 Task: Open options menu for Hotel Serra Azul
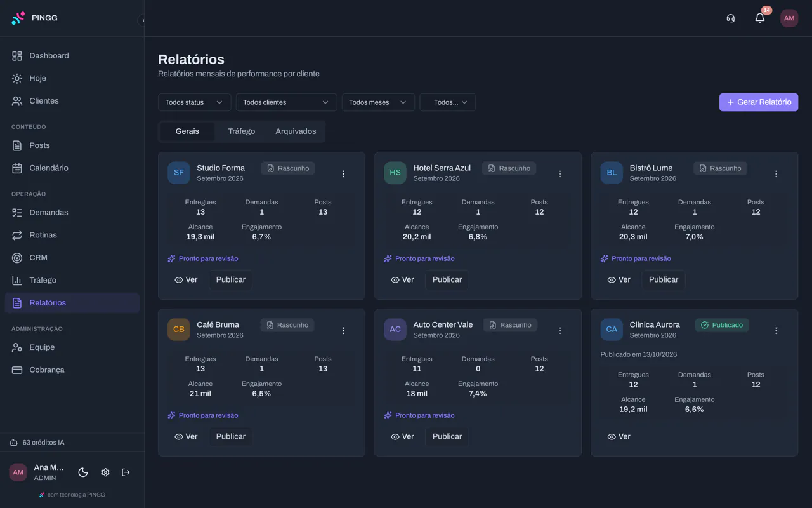tap(560, 173)
